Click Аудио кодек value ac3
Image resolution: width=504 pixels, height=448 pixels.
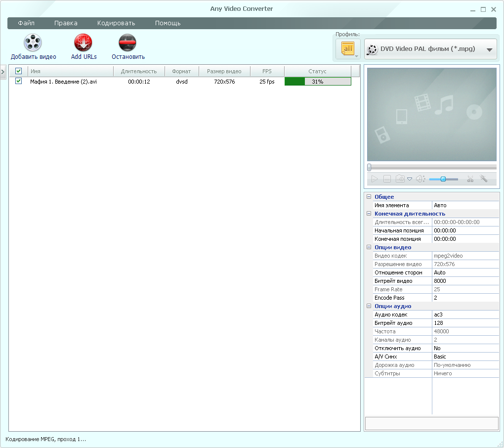465,314
